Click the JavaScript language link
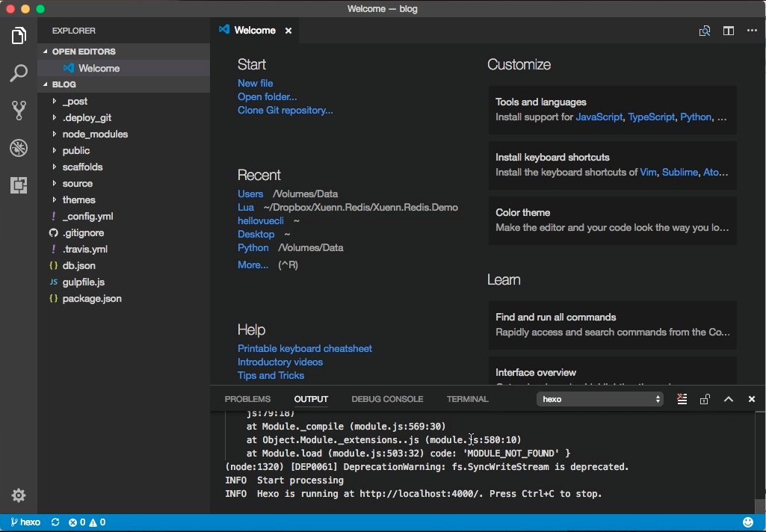 (x=599, y=117)
